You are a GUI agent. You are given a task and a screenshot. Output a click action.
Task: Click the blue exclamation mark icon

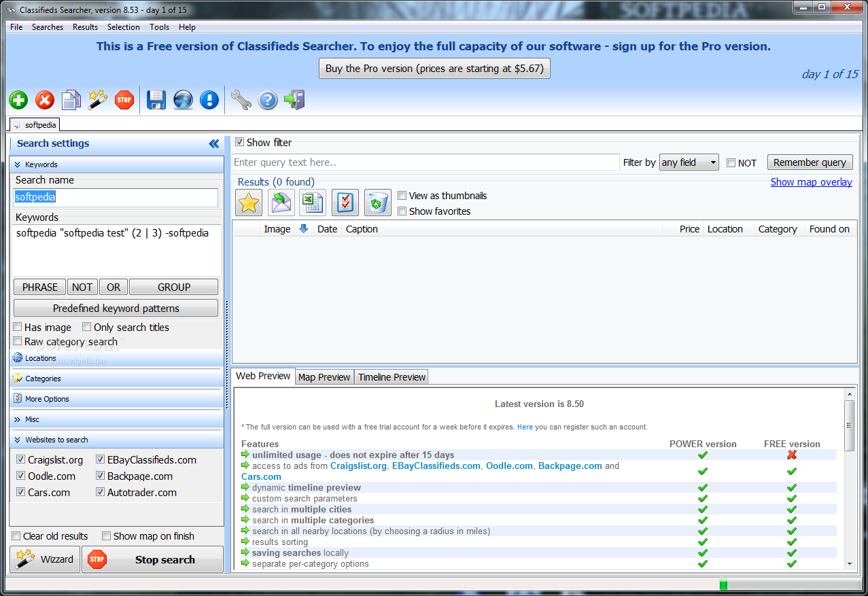(x=209, y=101)
